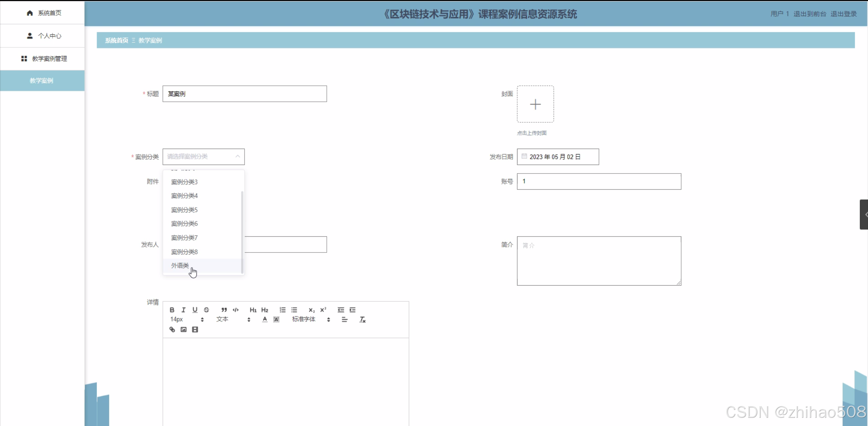The width and height of the screenshot is (868, 426).
Task: Click the grid icon beside 教学案例管理
Action: tap(24, 58)
